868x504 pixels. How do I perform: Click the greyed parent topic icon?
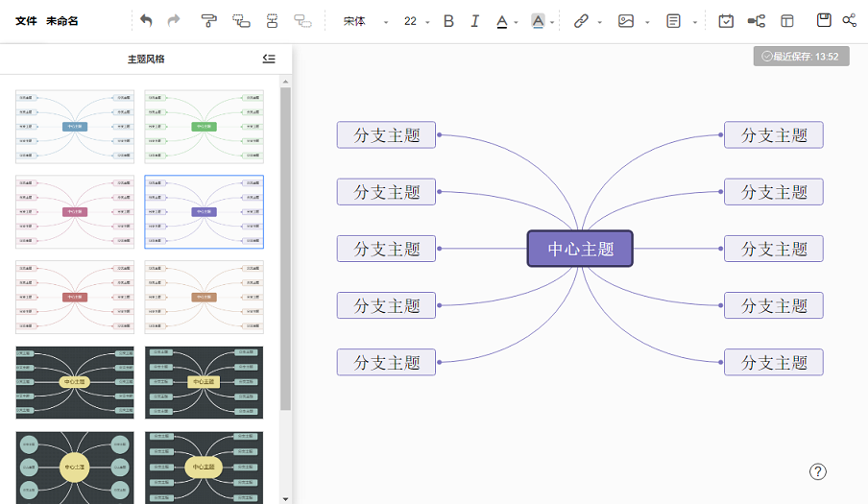302,21
